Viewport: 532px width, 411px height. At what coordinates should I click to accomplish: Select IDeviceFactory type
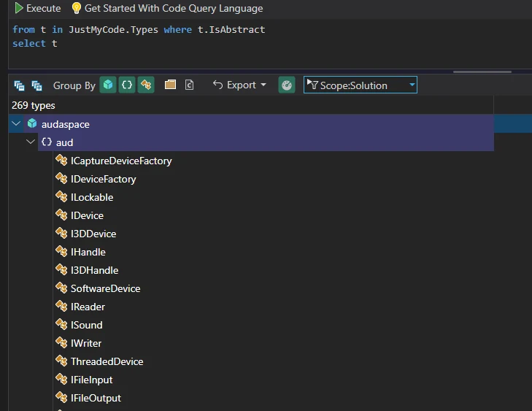pyautogui.click(x=103, y=179)
